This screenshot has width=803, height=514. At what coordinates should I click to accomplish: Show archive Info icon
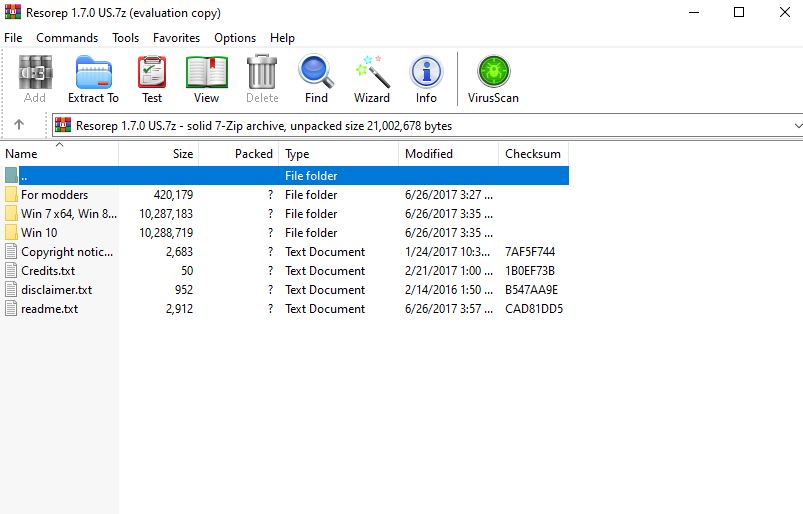(426, 72)
